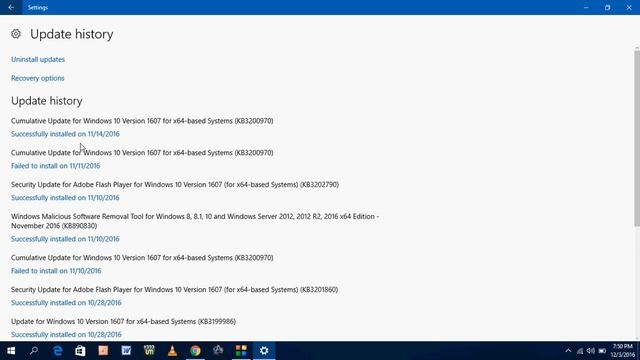Open the four colored squares taskbar app
Viewport: 640px width, 360px height.
pyautogui.click(x=241, y=351)
